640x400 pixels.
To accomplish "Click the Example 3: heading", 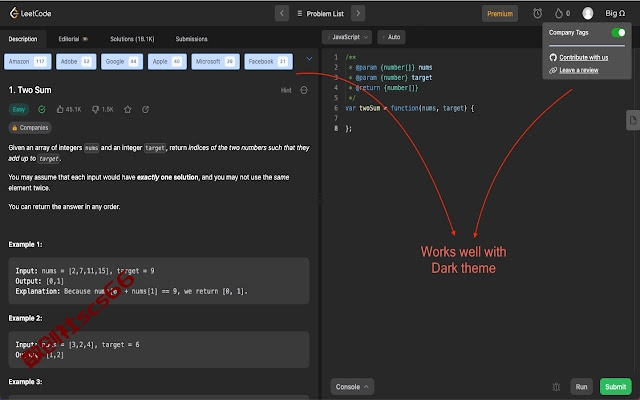I will 25,382.
